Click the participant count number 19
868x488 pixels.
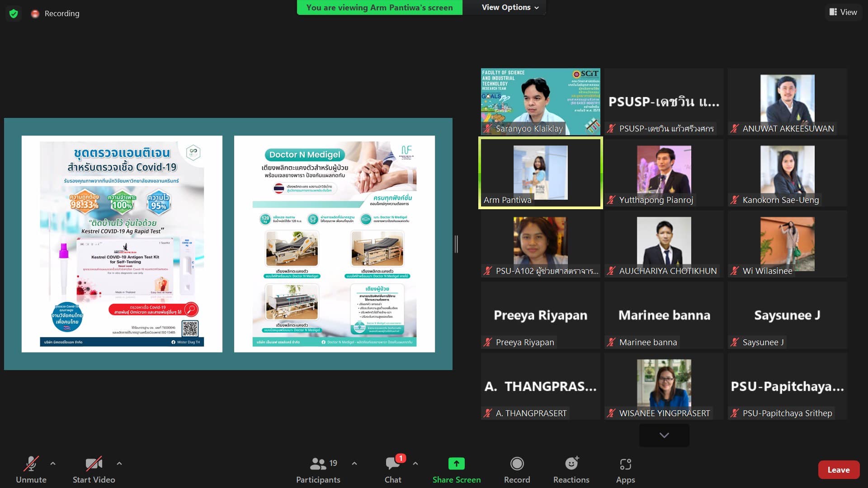pyautogui.click(x=333, y=463)
